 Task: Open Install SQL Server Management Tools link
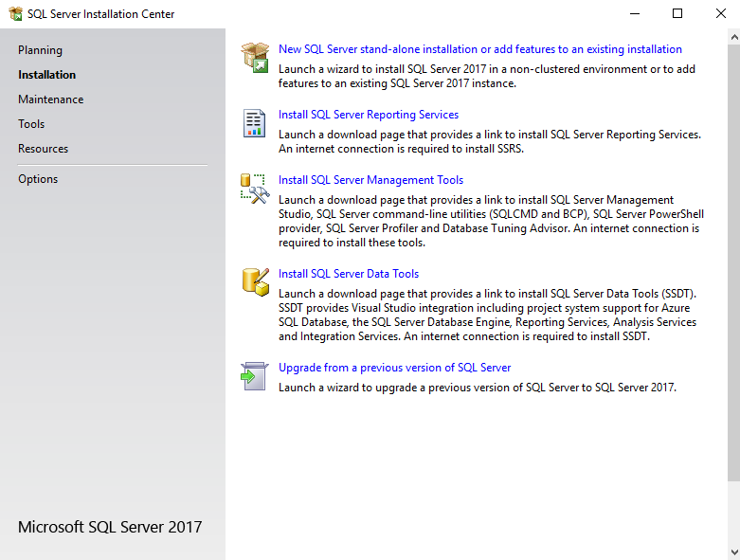pyautogui.click(x=370, y=180)
